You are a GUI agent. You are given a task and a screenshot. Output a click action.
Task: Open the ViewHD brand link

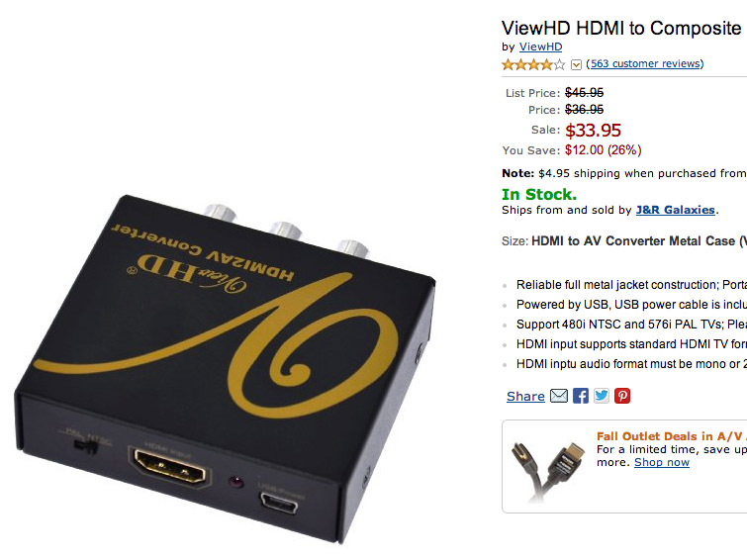coord(541,47)
